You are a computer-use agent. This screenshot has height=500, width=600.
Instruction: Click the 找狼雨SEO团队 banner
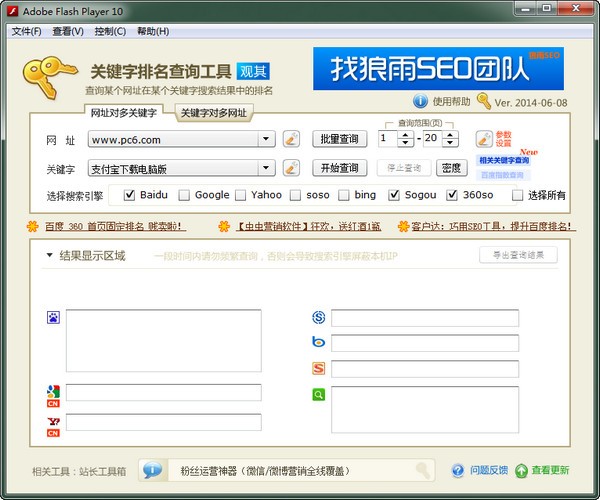pos(439,69)
